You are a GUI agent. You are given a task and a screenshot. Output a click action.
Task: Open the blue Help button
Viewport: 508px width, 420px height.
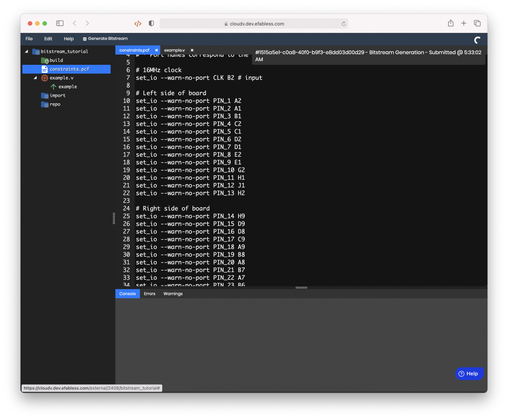coord(469,374)
